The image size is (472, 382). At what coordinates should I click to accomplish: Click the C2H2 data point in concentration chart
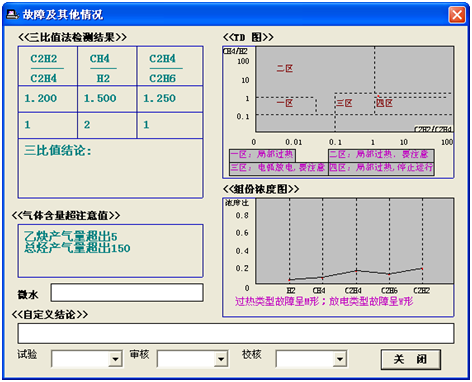[x=422, y=268]
